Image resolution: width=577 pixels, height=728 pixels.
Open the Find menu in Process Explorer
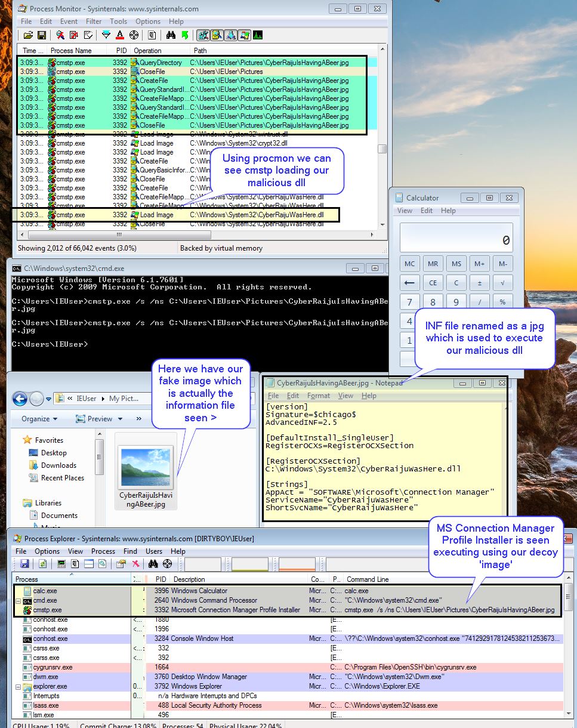tap(130, 551)
